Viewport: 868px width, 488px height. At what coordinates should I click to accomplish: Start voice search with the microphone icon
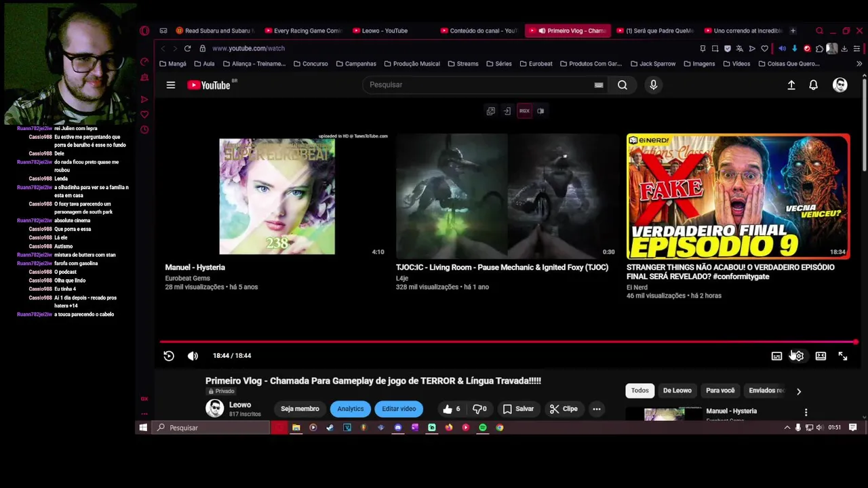coord(654,85)
